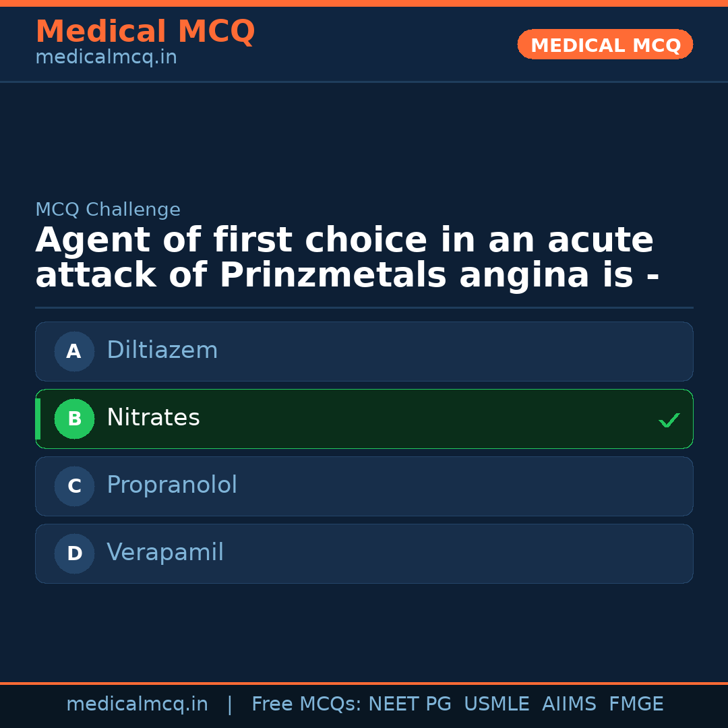The height and width of the screenshot is (728, 728).
Task: Toggle the highlighted Nitrates answer selection
Action: [364, 419]
